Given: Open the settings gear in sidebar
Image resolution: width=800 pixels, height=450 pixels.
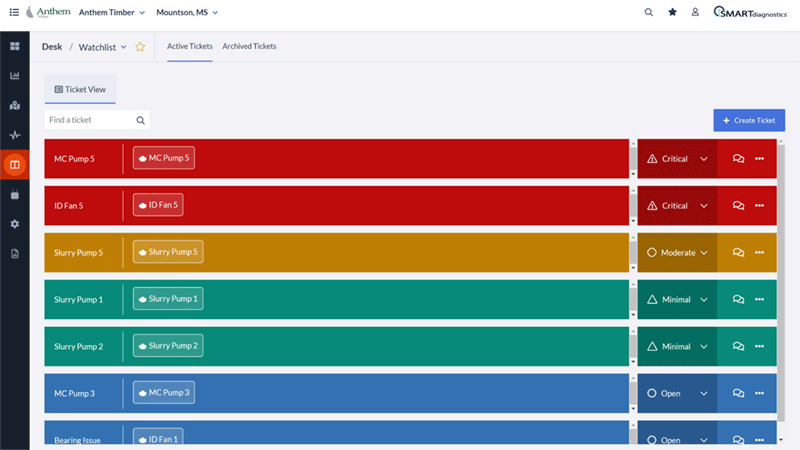Looking at the screenshot, I should (x=15, y=224).
